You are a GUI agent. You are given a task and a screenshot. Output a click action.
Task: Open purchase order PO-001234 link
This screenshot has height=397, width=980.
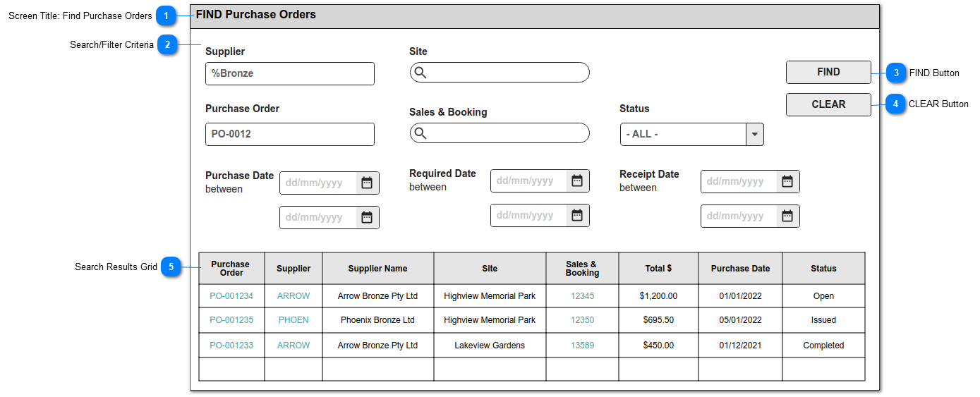231,296
